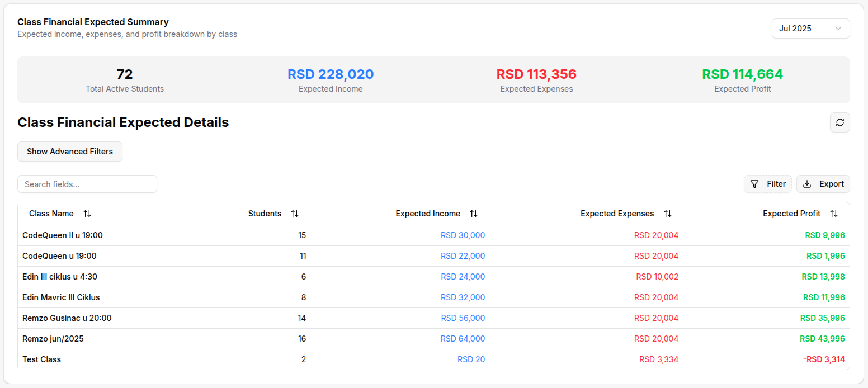Open the Jul 2025 month dropdown
868x388 pixels.
(803, 29)
